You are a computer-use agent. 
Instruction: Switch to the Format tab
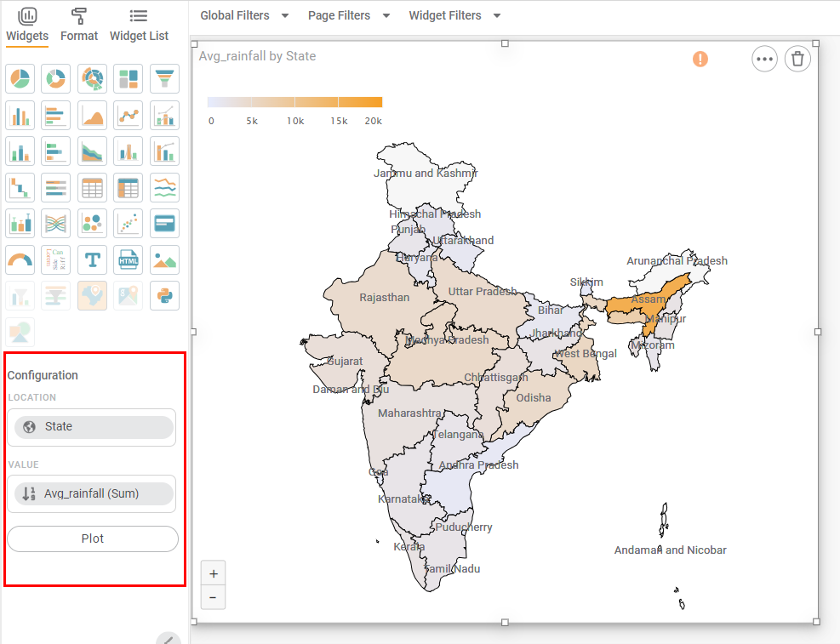(x=79, y=25)
